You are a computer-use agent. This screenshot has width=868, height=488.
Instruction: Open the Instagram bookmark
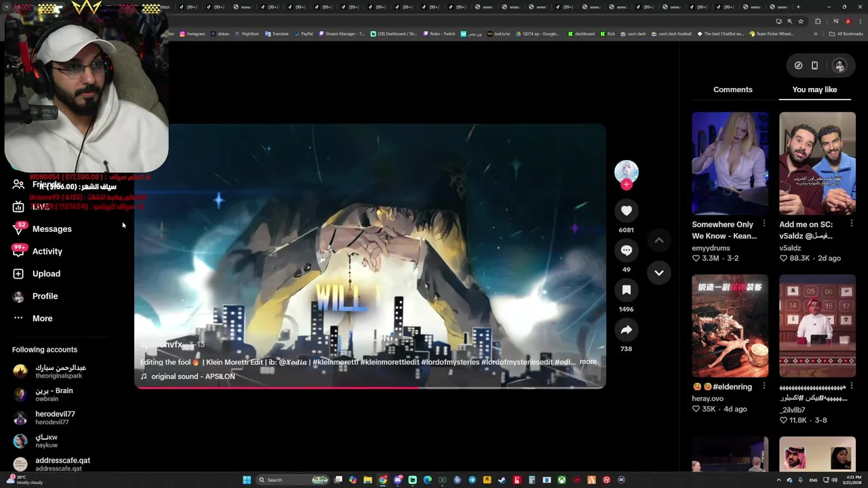pos(192,34)
